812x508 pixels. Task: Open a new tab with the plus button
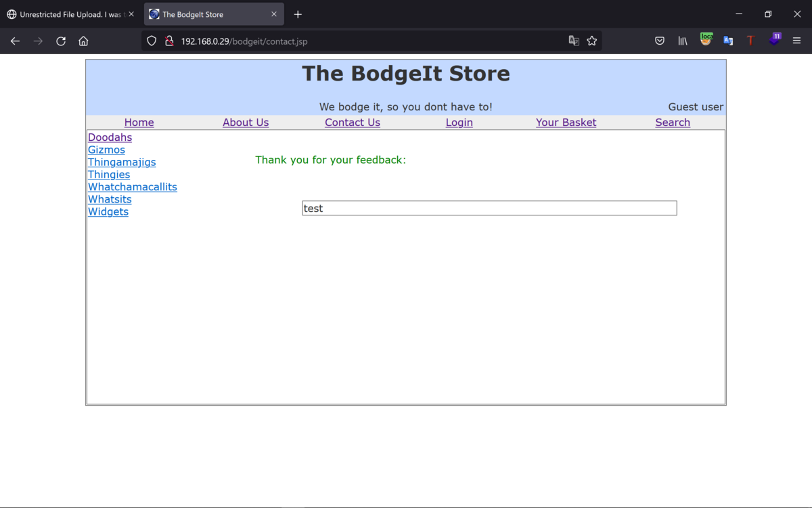pyautogui.click(x=298, y=14)
